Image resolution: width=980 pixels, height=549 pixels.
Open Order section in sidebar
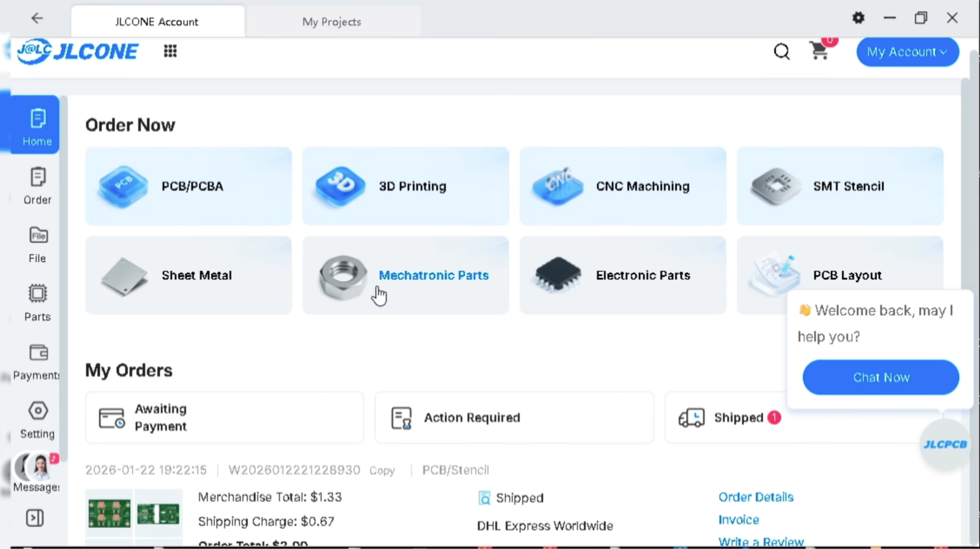coord(37,186)
